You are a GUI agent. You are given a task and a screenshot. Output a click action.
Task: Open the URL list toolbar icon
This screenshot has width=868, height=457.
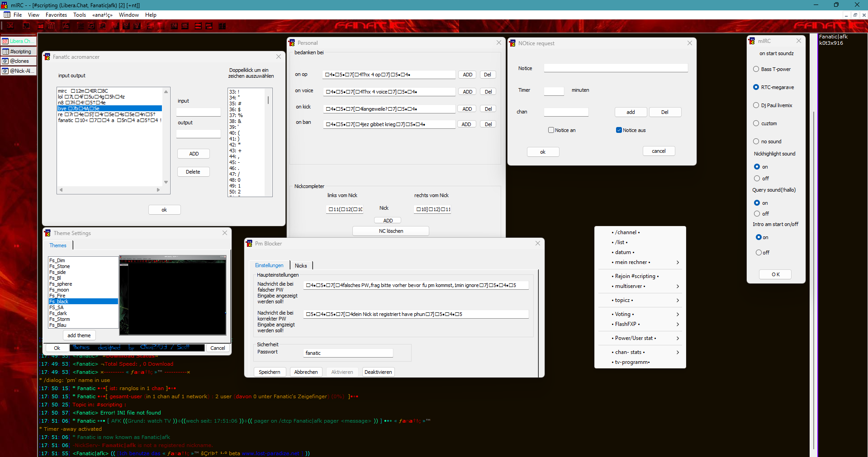pos(185,26)
